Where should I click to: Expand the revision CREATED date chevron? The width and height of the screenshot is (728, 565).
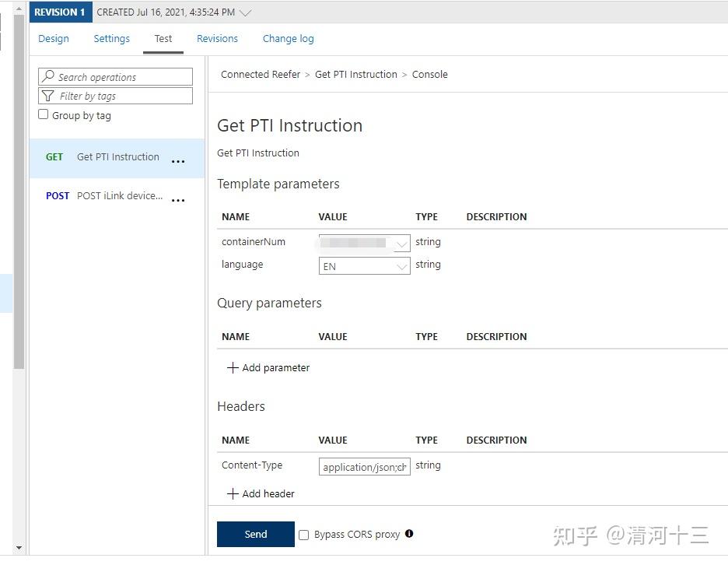pyautogui.click(x=244, y=12)
